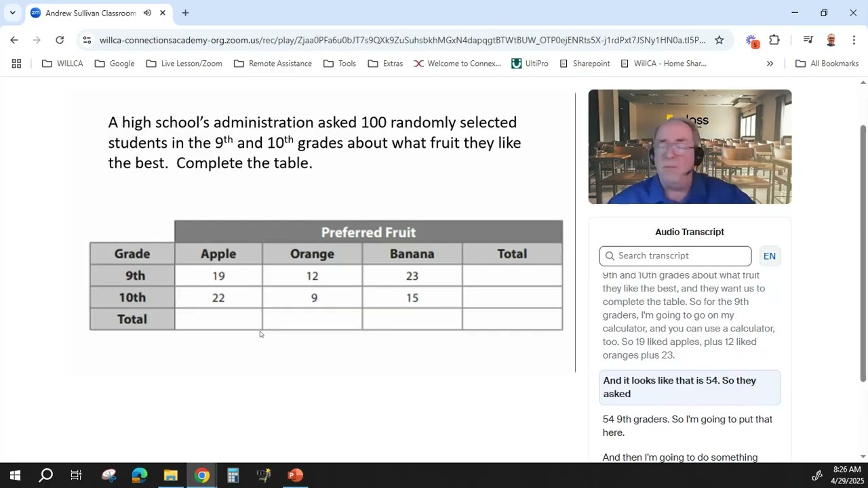The height and width of the screenshot is (488, 868).
Task: Expand hidden bookmarks with double chevron
Action: point(770,64)
